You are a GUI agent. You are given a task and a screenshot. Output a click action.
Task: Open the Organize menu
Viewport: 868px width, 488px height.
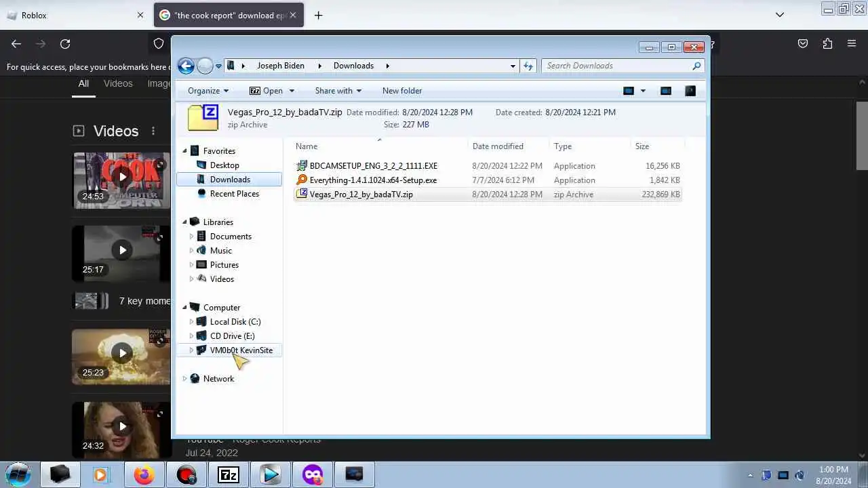(208, 91)
